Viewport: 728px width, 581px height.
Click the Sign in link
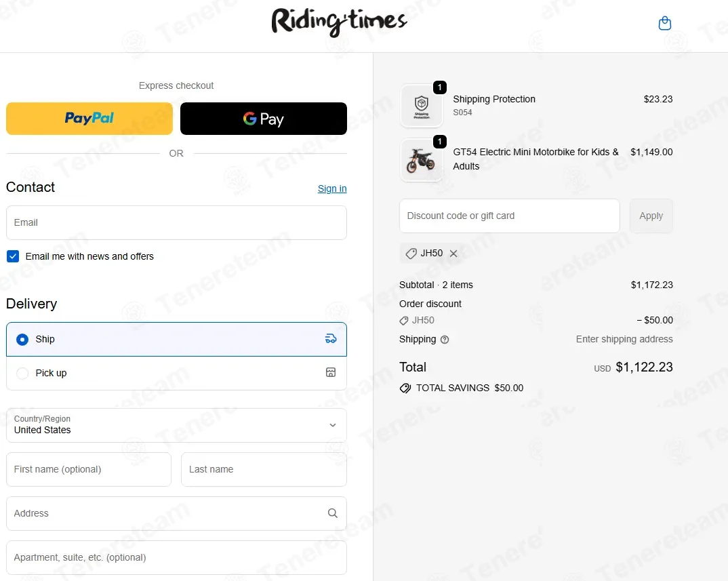tap(331, 188)
